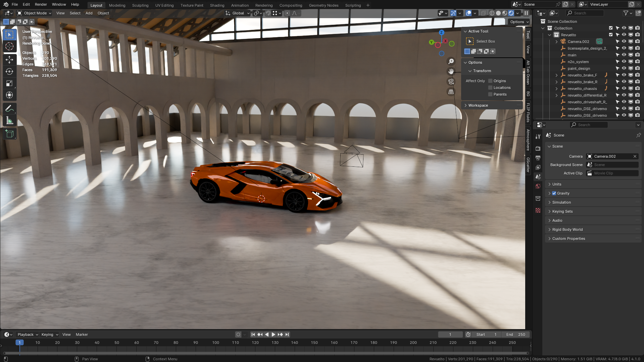Switch to the Annotate tool

click(x=9, y=108)
